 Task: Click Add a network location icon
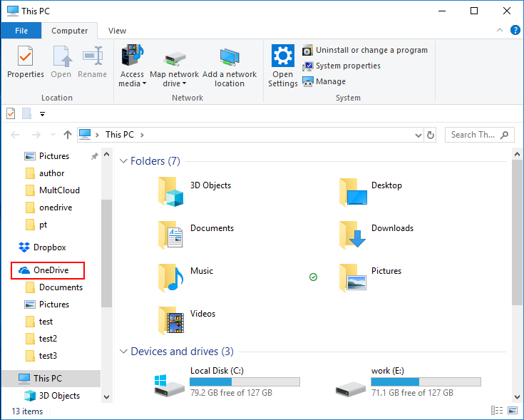(230, 57)
